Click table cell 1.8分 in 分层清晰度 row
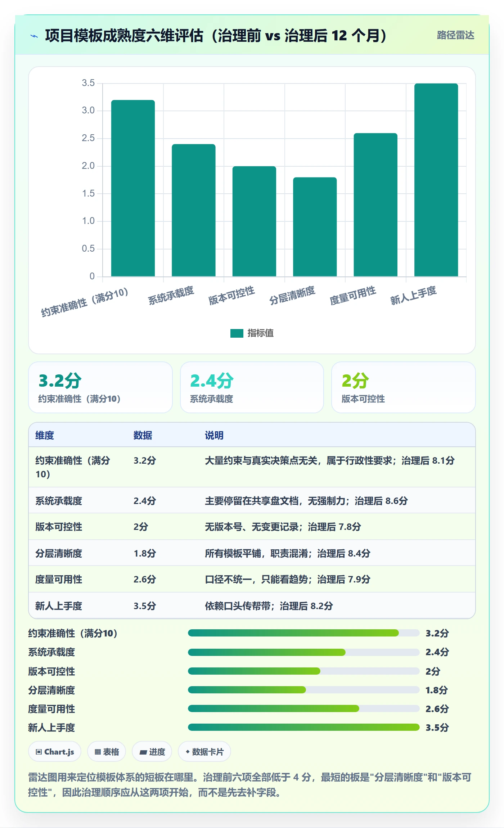The image size is (504, 828). point(145,553)
